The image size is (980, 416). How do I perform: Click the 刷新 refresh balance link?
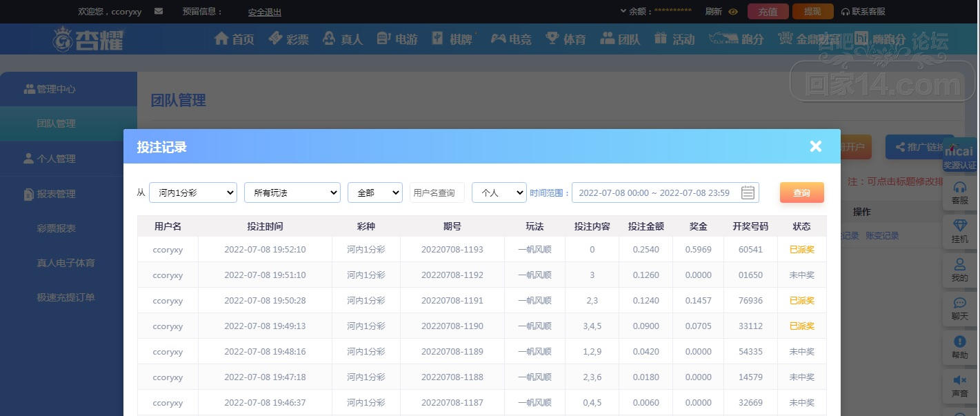click(714, 12)
